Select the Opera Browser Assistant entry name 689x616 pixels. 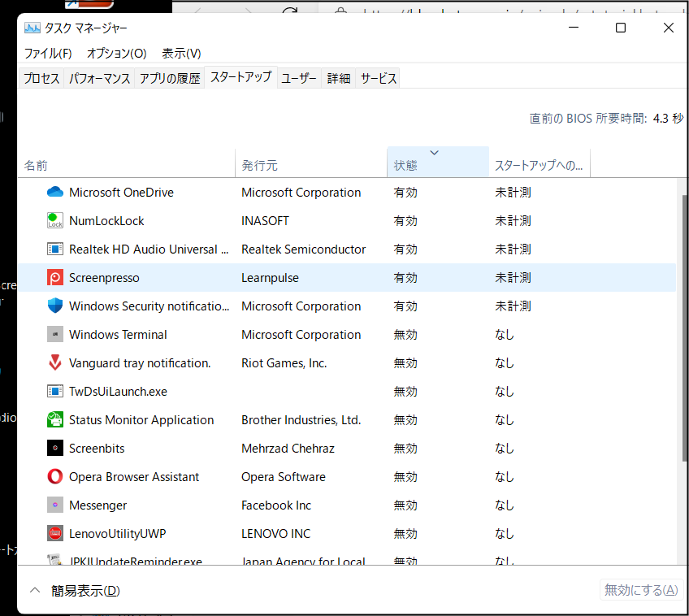coord(134,477)
